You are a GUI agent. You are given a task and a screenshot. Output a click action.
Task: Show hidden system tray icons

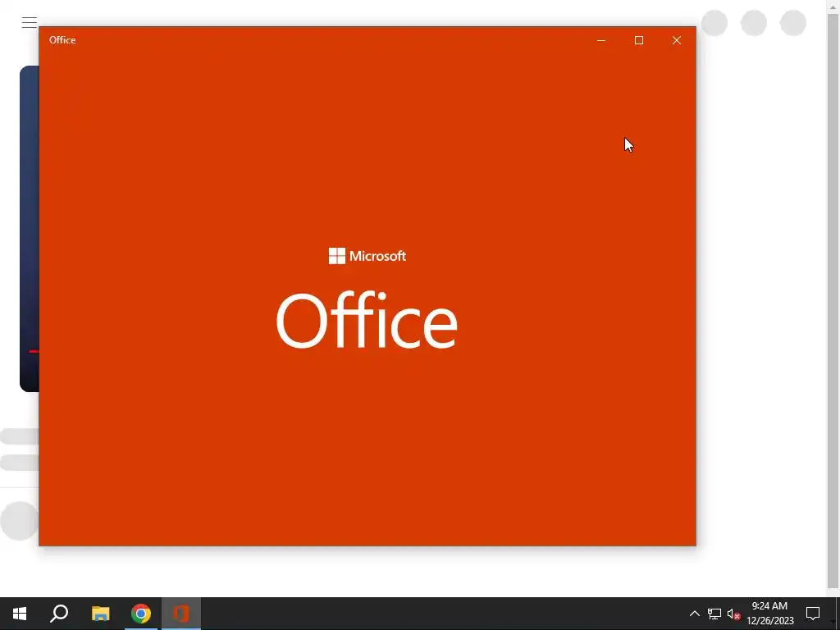(694, 614)
